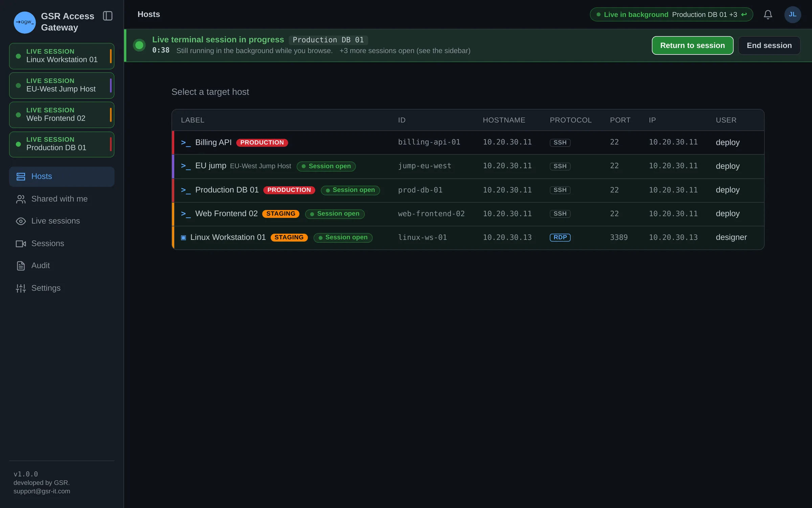
Task: Click the designer user cell
Action: point(731,237)
